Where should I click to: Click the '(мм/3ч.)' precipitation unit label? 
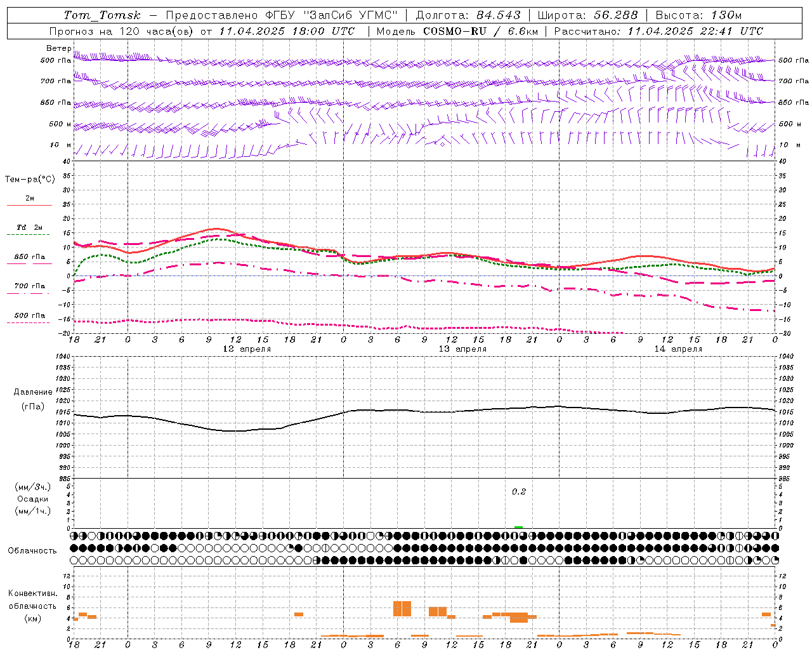[33, 487]
